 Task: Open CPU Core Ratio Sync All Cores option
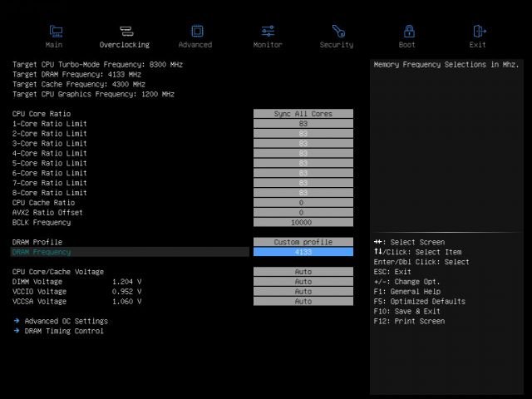(303, 114)
